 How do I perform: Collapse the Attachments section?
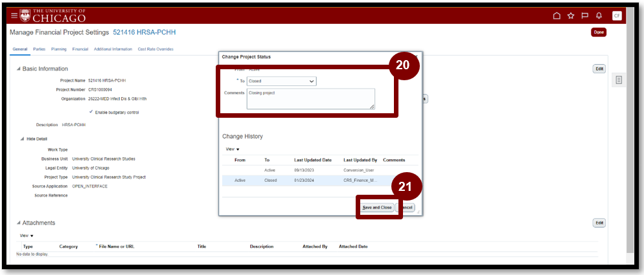(x=18, y=223)
